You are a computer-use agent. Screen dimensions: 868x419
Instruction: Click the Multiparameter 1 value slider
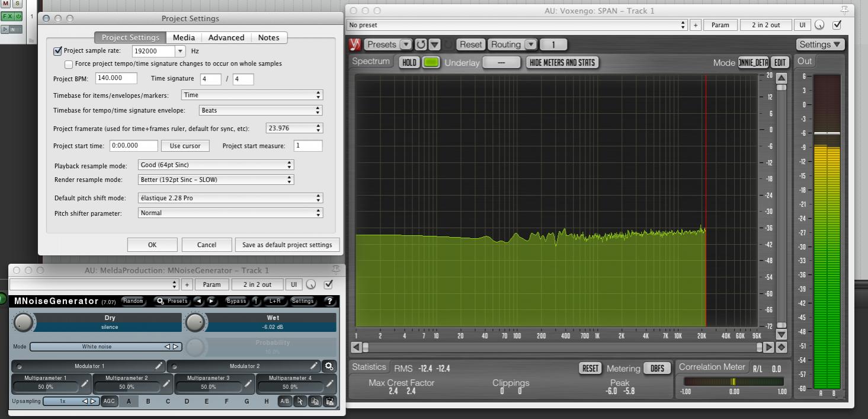(x=46, y=387)
